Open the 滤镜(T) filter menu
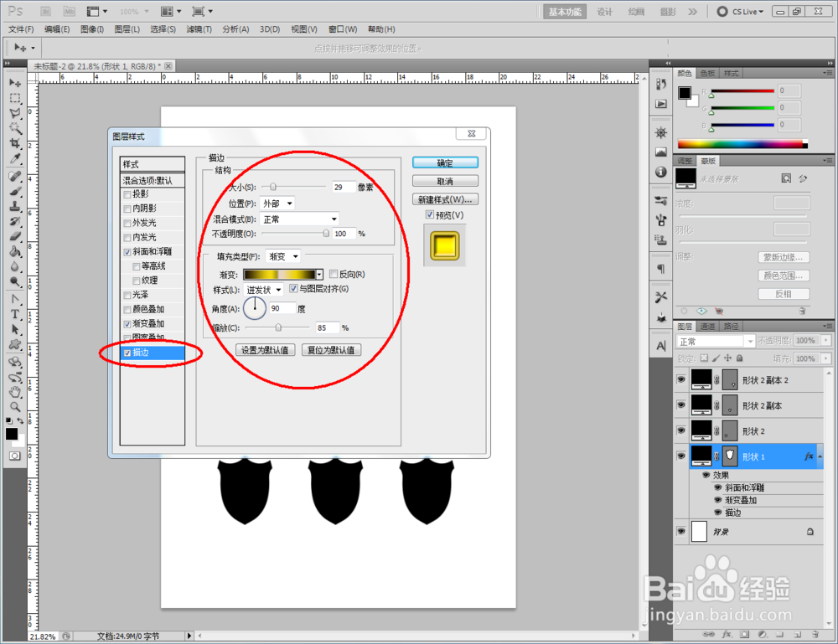Screen dimensions: 838x644 point(199,28)
